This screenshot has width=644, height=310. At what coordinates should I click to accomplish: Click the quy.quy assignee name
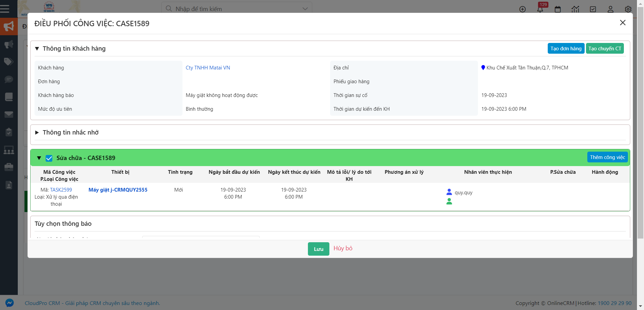pyautogui.click(x=464, y=193)
